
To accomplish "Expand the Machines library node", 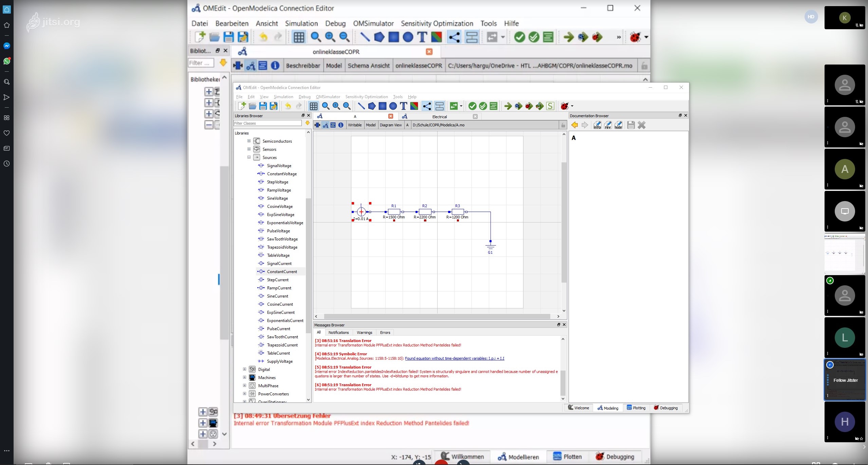I will pos(244,377).
